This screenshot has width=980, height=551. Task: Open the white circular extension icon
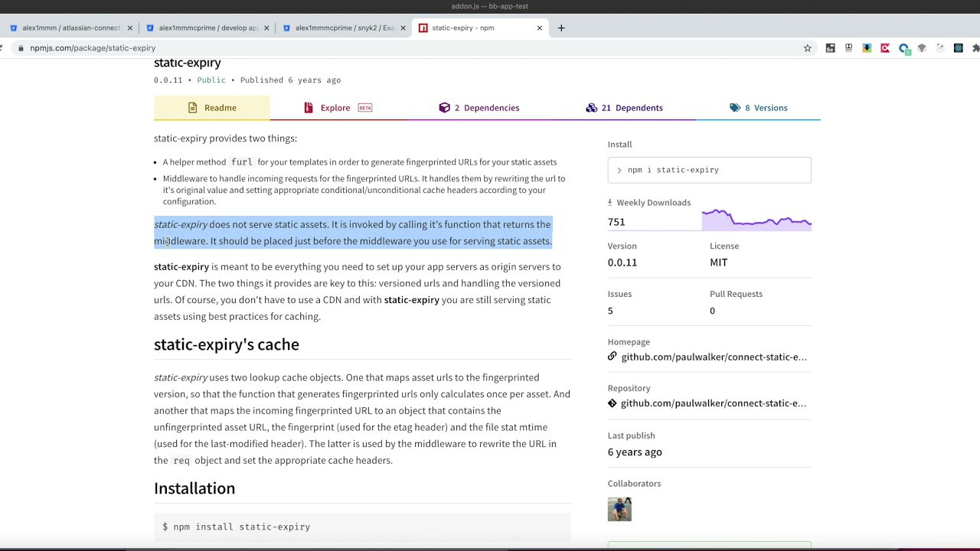[x=940, y=48]
